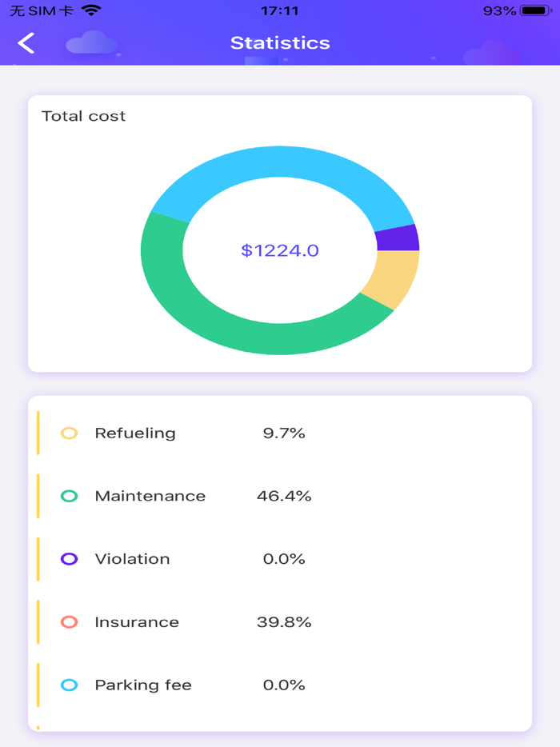Tap the Total cost heading
Image resolution: width=560 pixels, height=747 pixels.
point(84,116)
